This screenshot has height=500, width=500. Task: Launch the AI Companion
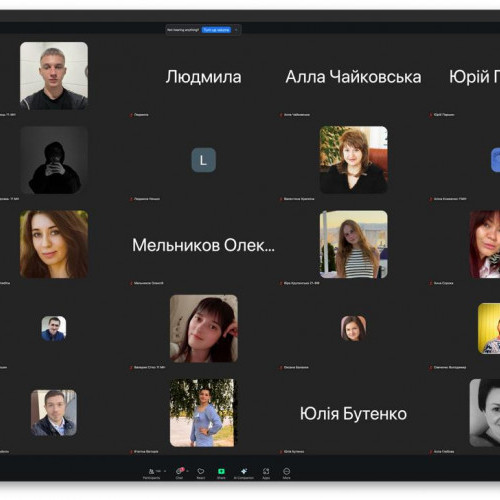(x=244, y=473)
